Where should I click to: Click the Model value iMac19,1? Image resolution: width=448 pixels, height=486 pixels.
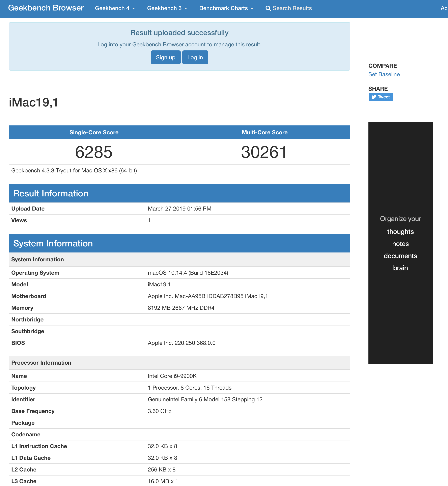click(159, 284)
